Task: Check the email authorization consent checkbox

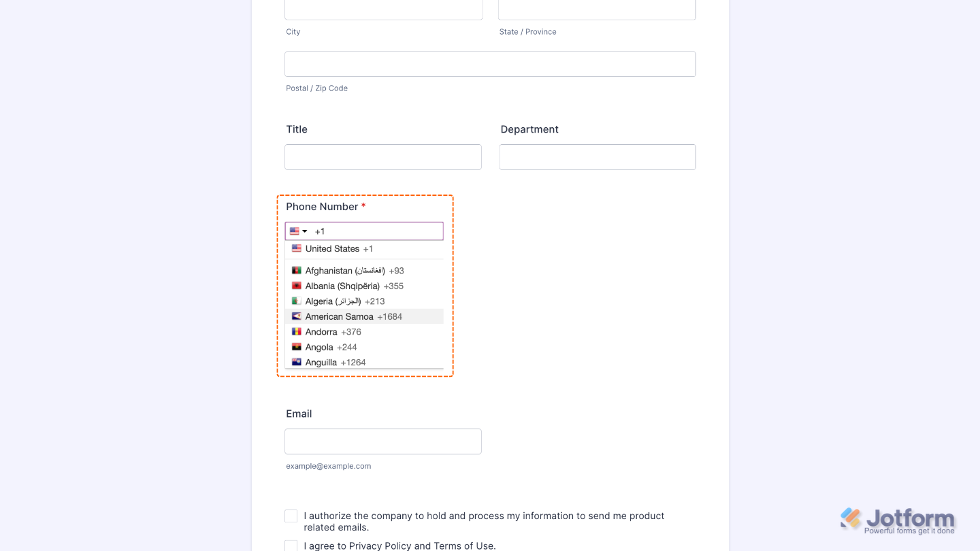Action: pos(291,516)
